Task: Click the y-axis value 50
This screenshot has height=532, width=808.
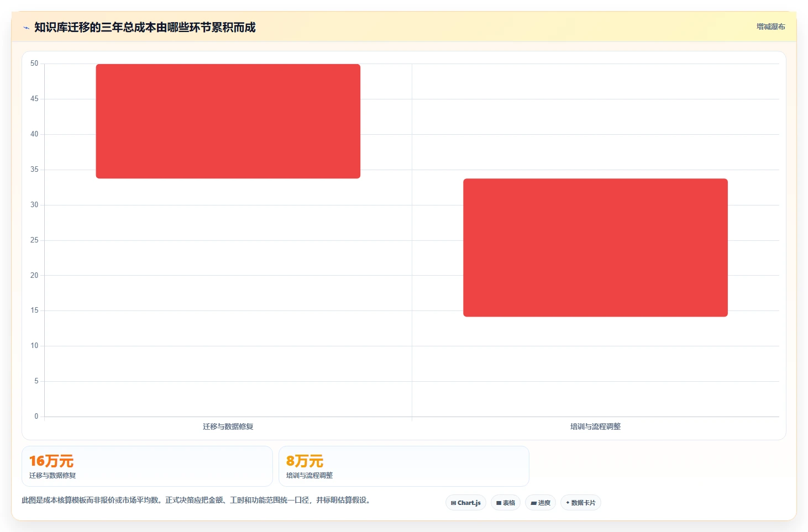Action: [x=34, y=64]
